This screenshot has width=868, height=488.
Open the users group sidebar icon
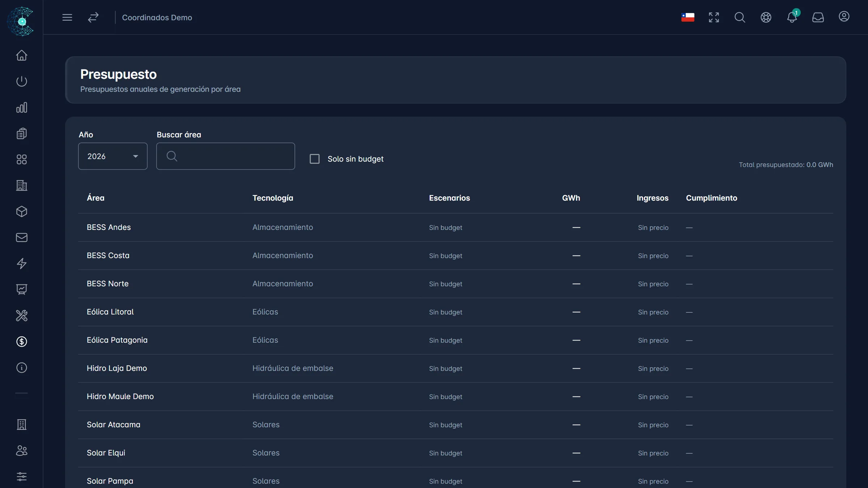22,451
